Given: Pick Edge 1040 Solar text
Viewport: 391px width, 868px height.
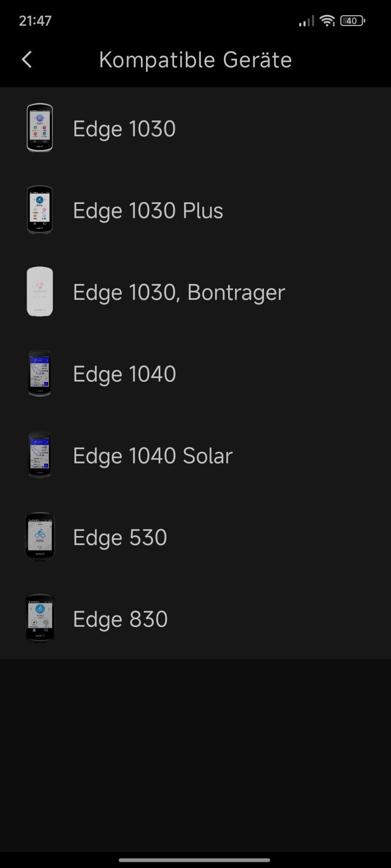Looking at the screenshot, I should [x=153, y=456].
